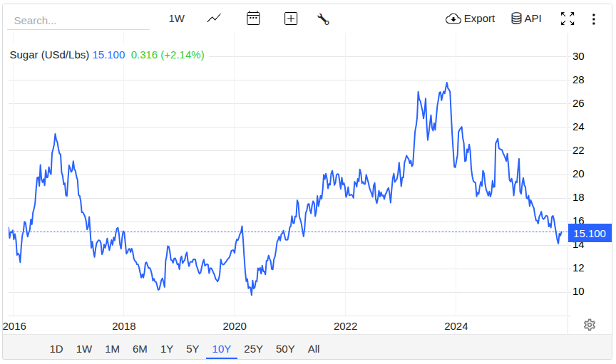This screenshot has height=364, width=616.
Task: Click the add comparison plus icon
Action: click(291, 19)
